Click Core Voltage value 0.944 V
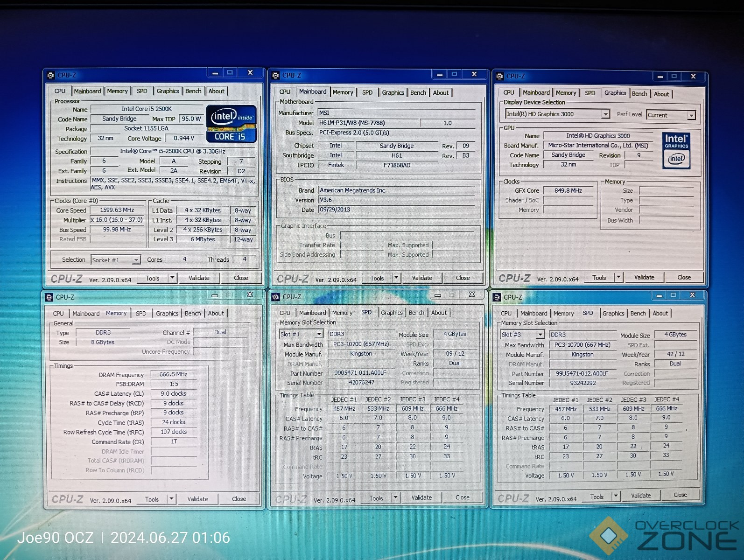This screenshot has width=744, height=560. pyautogui.click(x=184, y=138)
